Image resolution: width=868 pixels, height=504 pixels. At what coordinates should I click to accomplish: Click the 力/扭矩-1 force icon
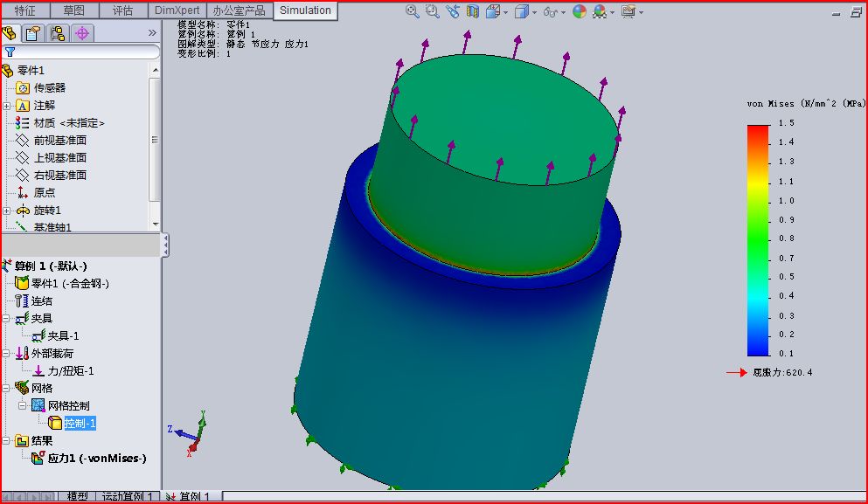(x=38, y=370)
